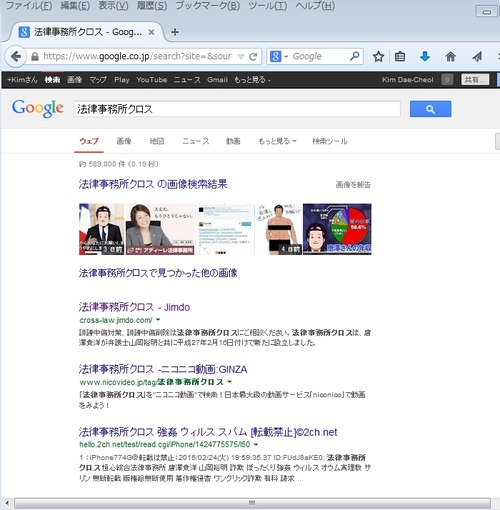Open the ブックマーク(B) menu

pyautogui.click(x=207, y=6)
